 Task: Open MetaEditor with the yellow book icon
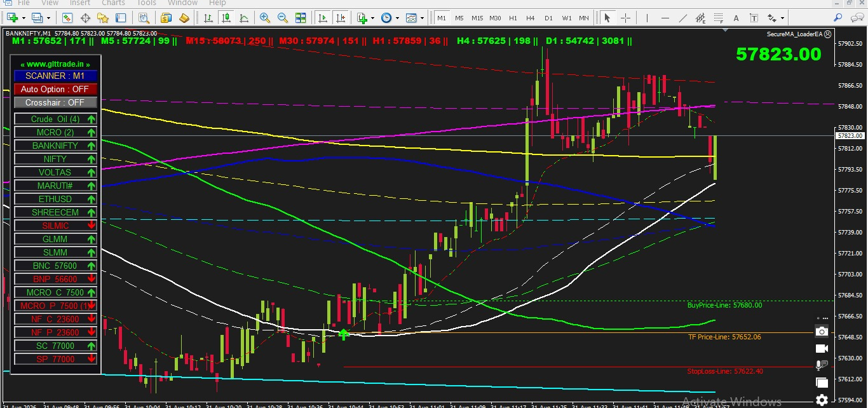point(184,18)
